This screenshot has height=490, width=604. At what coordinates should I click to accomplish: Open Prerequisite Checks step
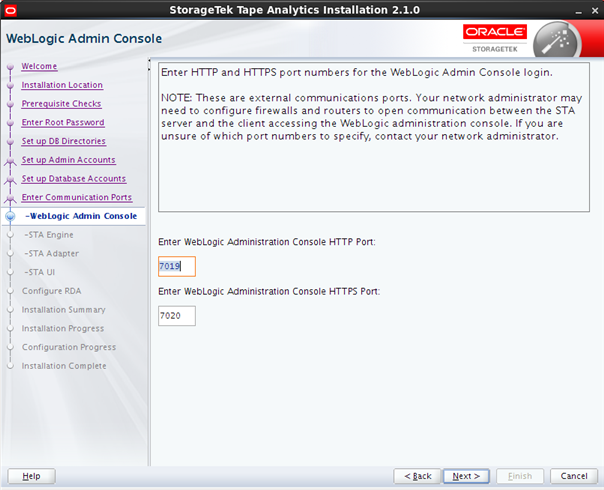(61, 104)
